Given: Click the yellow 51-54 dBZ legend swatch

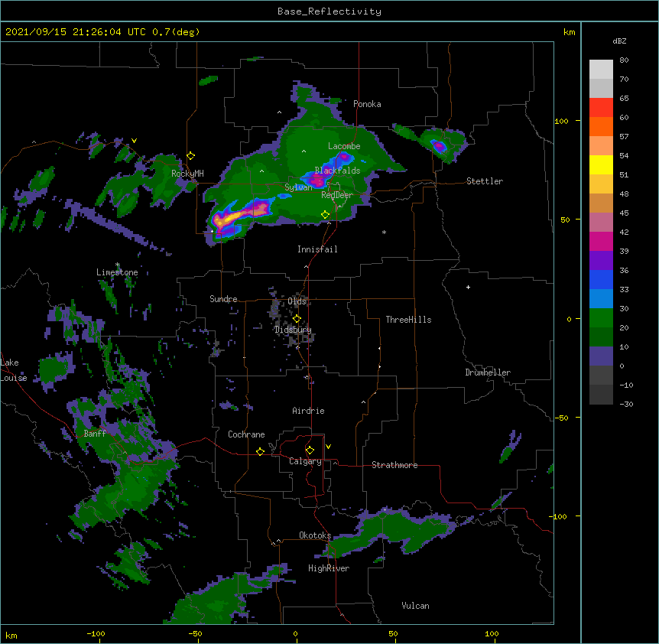Looking at the screenshot, I should [x=601, y=164].
